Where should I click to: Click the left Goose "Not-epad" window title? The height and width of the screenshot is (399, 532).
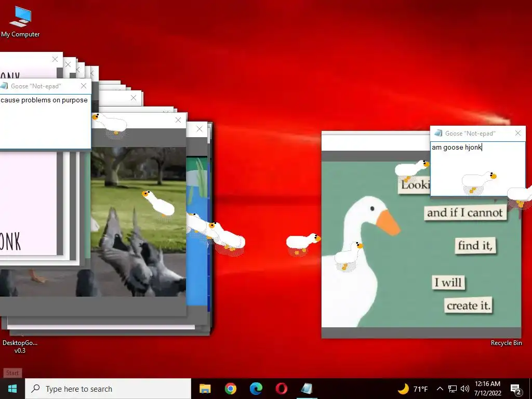tap(36, 86)
